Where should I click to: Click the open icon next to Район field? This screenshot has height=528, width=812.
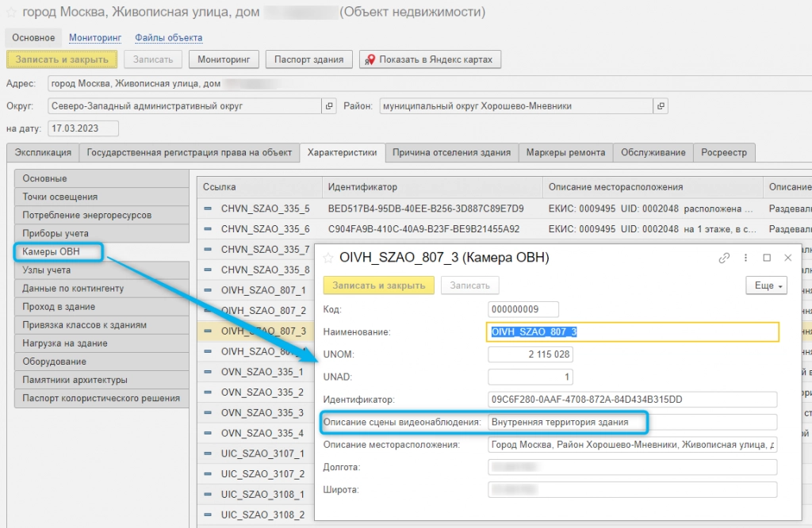tap(661, 105)
